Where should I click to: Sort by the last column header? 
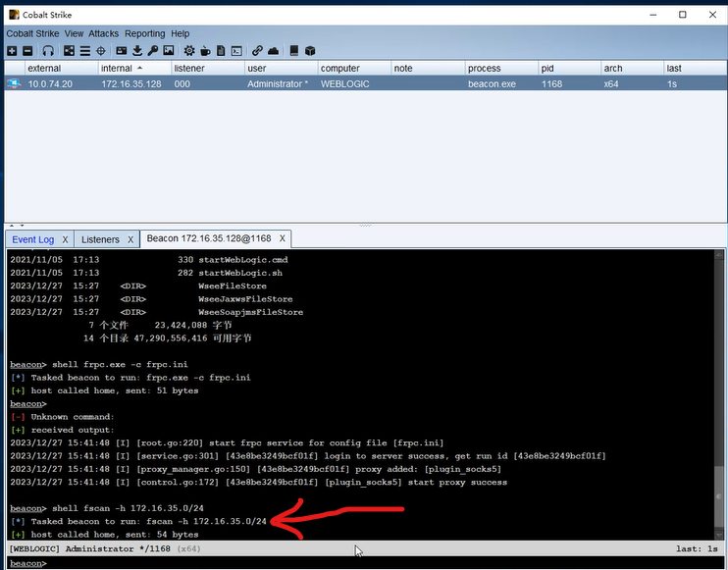point(695,69)
